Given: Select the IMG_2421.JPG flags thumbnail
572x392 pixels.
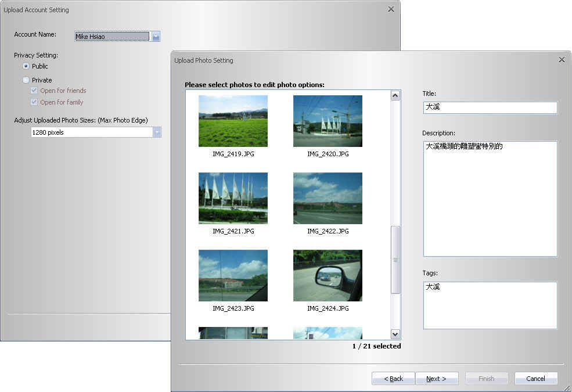Looking at the screenshot, I should pyautogui.click(x=233, y=198).
